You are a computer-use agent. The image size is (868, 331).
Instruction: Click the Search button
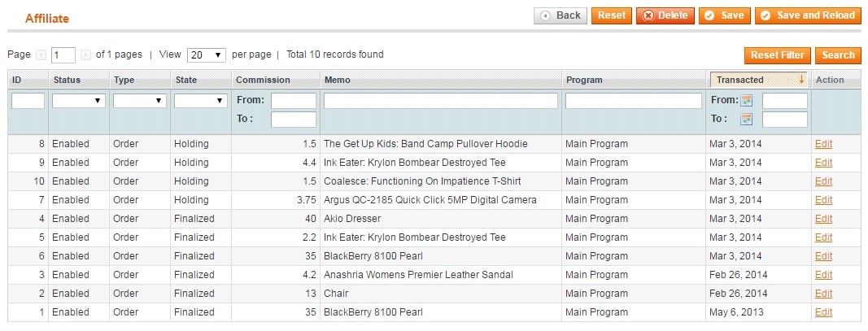click(x=838, y=55)
